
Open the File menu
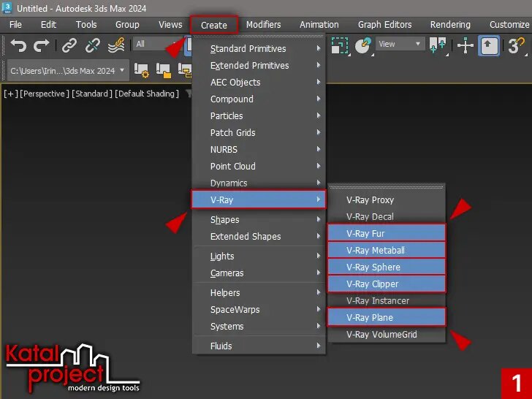15,24
